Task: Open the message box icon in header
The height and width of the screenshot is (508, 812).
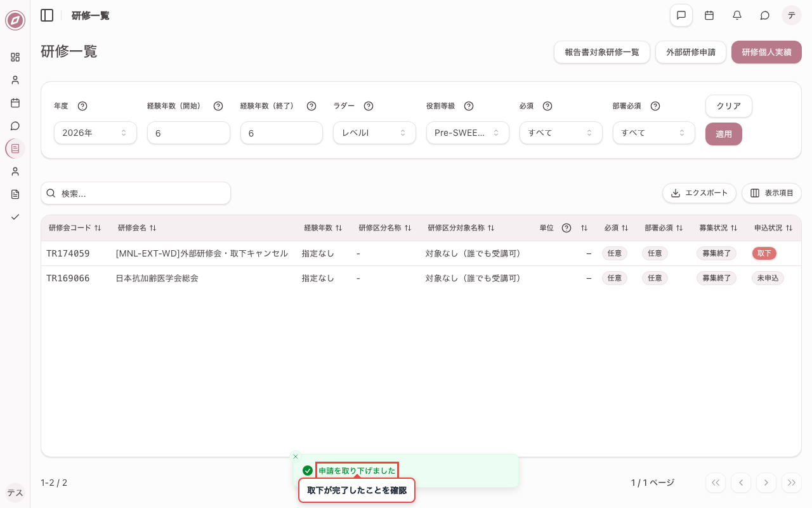Action: (x=681, y=15)
